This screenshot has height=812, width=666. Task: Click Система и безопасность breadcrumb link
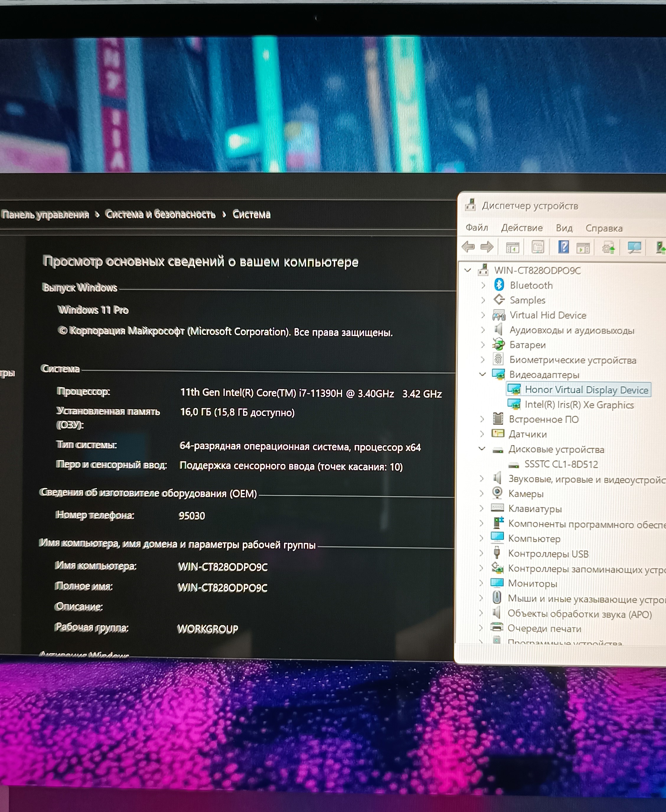160,214
